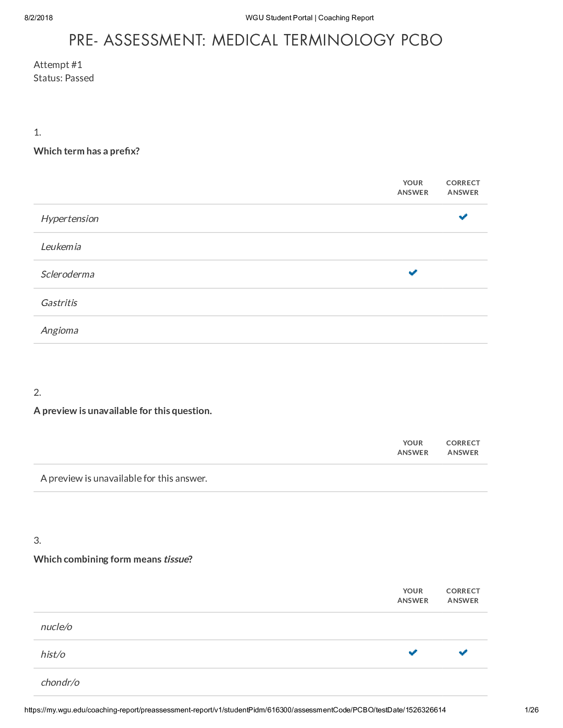The height and width of the screenshot is (728, 563).
Task: Select the chondr/o answer option
Action: coord(260,682)
